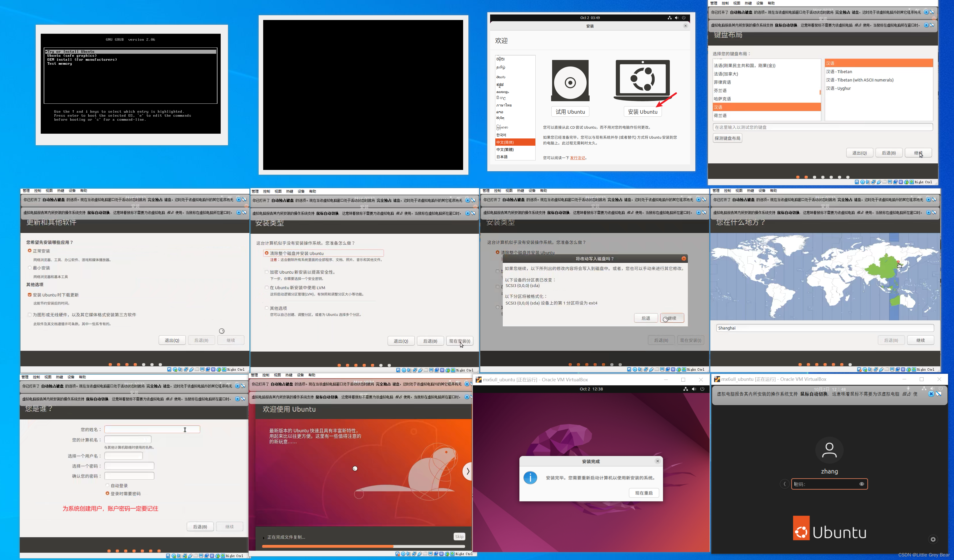Dismiss the keyboard capture notice in 更新和其他软件 window

coord(239,199)
